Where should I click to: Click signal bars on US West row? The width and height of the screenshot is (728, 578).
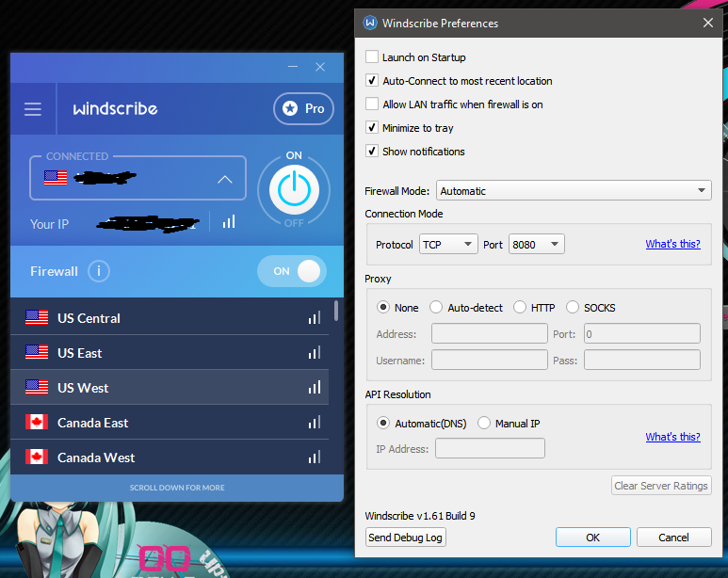click(x=315, y=387)
